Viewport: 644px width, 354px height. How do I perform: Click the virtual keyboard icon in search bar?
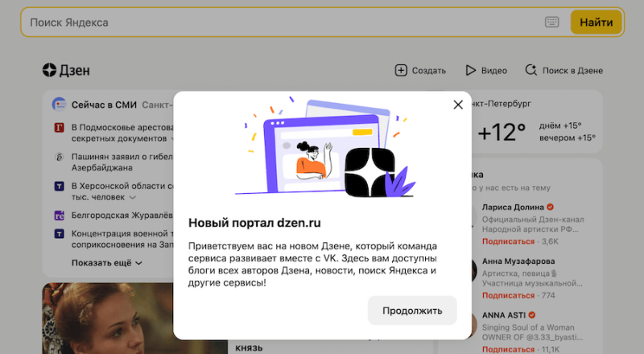pyautogui.click(x=551, y=23)
